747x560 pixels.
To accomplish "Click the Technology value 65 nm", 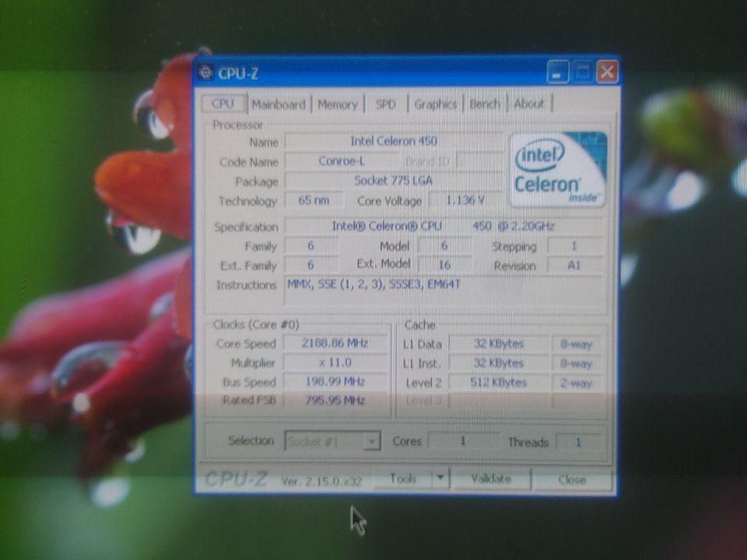I will 314,200.
